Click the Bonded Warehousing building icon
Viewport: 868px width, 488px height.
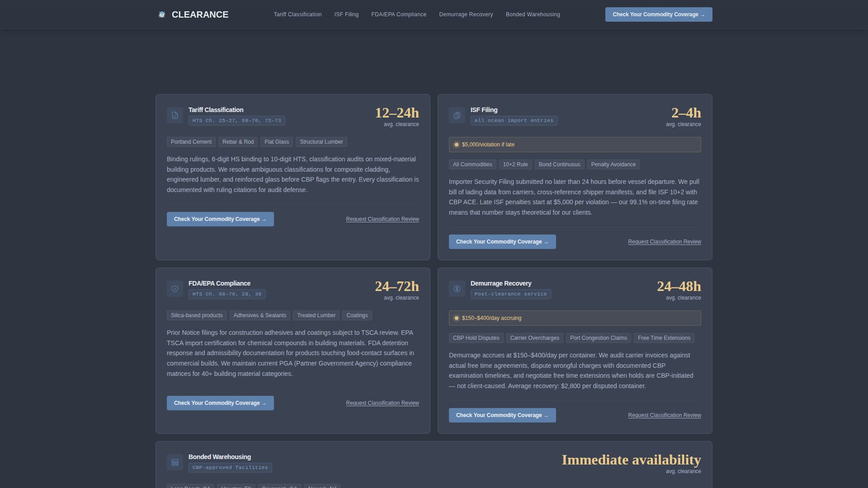pyautogui.click(x=175, y=462)
